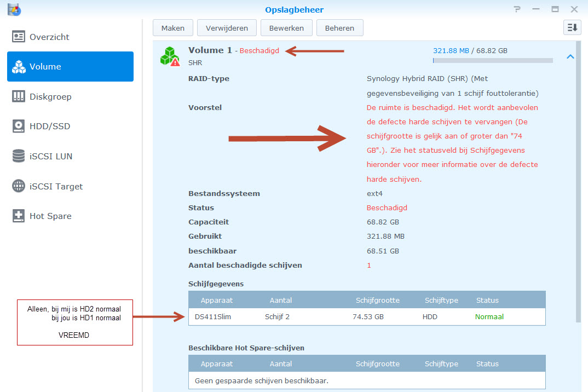The height and width of the screenshot is (392, 588).
Task: Click the iSCSI LUN database icon
Action: click(x=19, y=156)
